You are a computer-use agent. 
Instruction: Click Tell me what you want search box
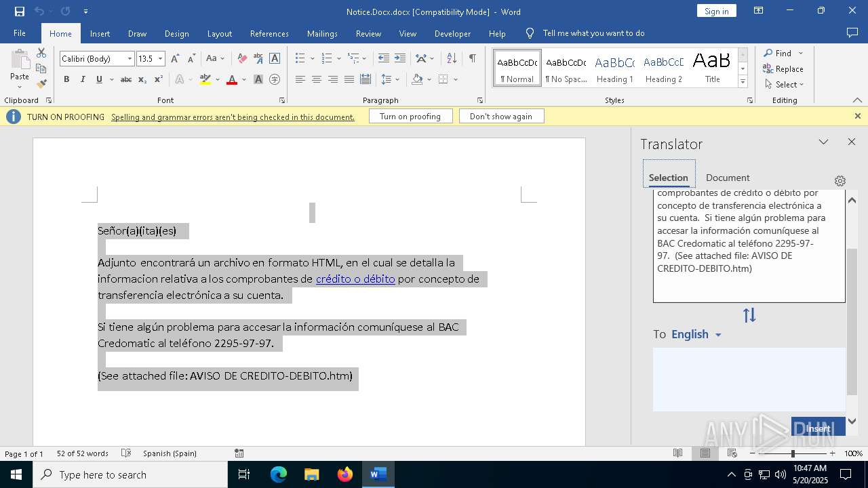(x=593, y=33)
